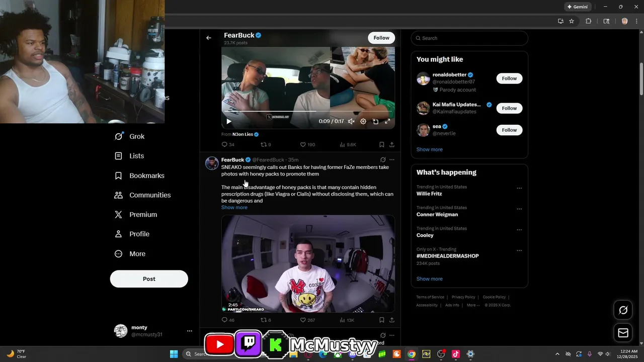
Task: Follow Kai Mafia Updates
Action: (x=509, y=108)
